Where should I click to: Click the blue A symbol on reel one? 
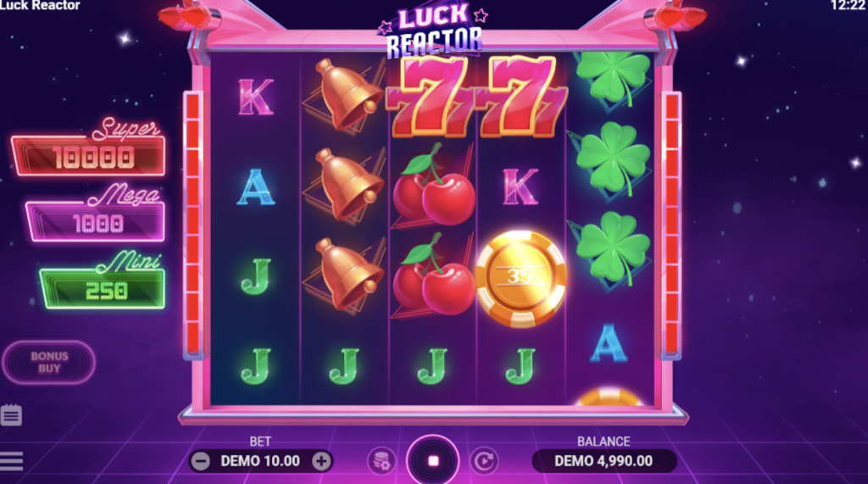(x=256, y=187)
